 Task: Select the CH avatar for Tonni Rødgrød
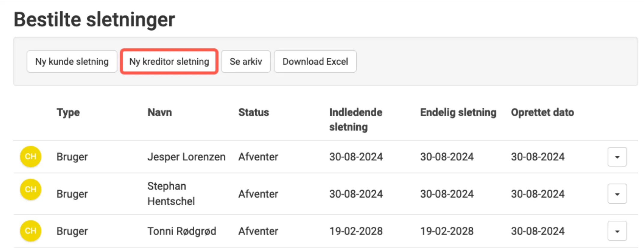(30, 231)
